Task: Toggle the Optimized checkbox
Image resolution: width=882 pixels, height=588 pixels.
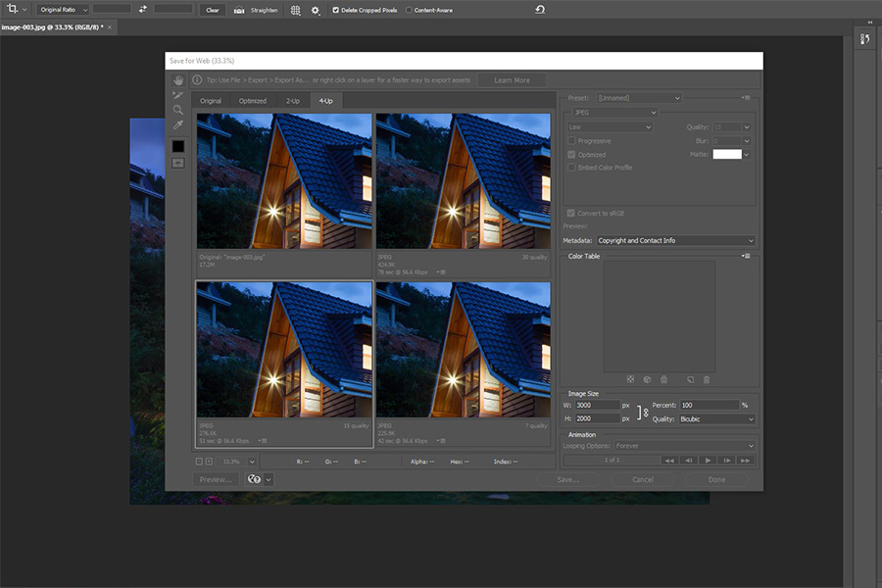Action: coord(571,154)
